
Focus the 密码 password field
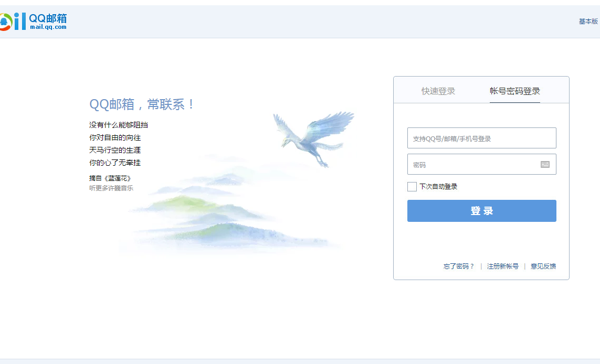click(x=481, y=164)
